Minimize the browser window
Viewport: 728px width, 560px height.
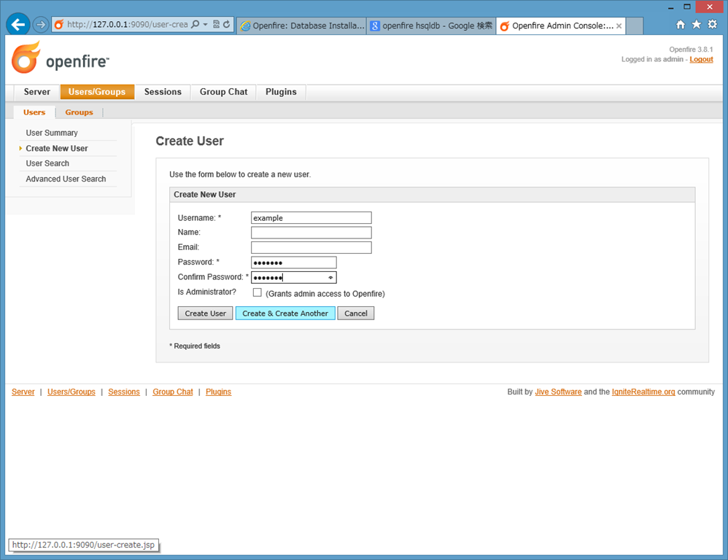click(670, 7)
